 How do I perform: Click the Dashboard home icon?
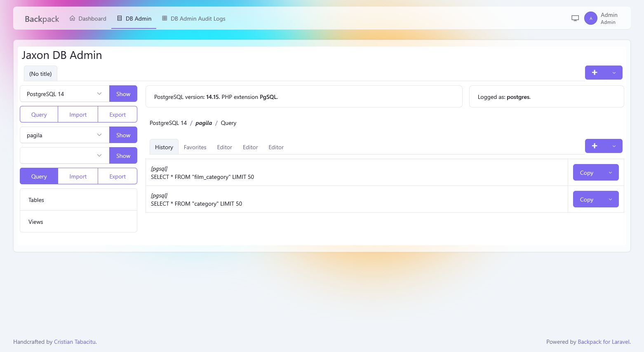73,19
